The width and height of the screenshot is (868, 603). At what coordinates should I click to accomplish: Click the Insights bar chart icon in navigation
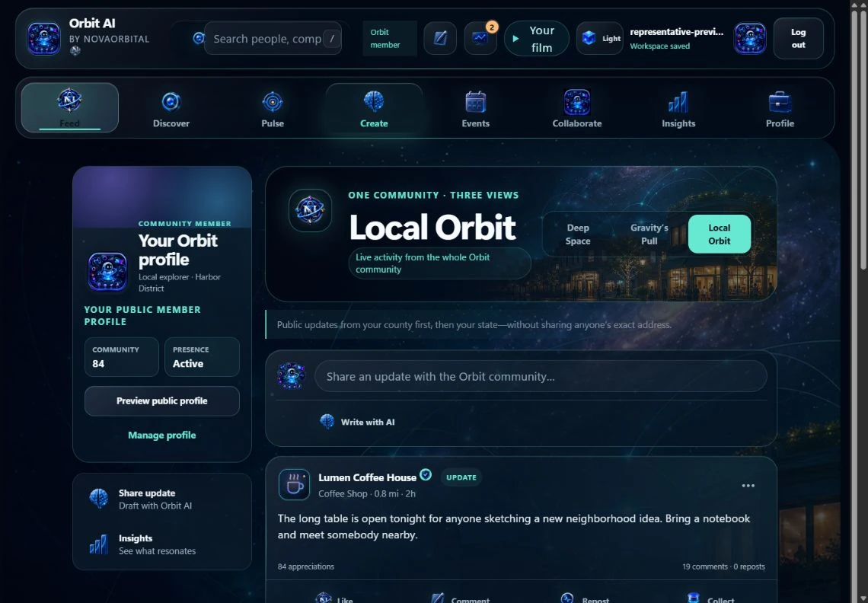click(x=678, y=102)
